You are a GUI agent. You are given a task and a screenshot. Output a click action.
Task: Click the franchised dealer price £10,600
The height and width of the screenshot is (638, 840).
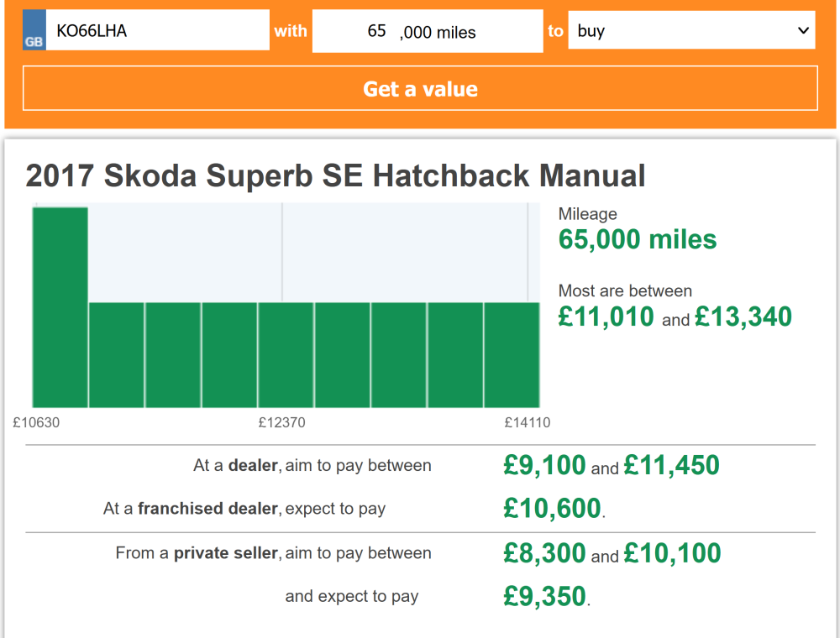click(553, 508)
